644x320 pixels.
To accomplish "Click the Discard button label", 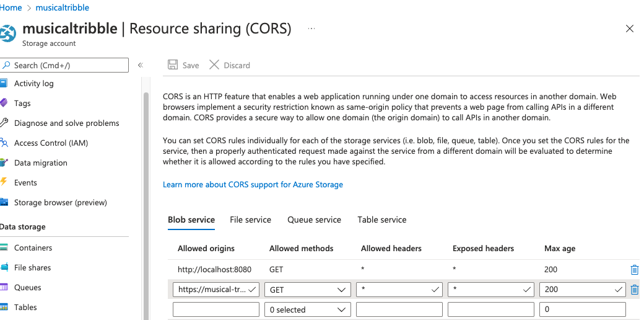I will pyautogui.click(x=237, y=65).
